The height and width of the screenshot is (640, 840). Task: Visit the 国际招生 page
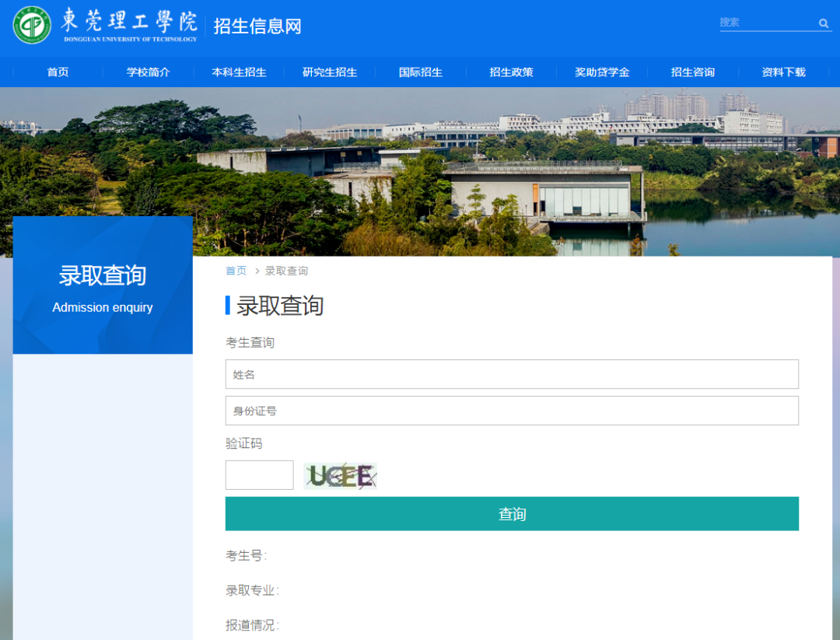[420, 72]
